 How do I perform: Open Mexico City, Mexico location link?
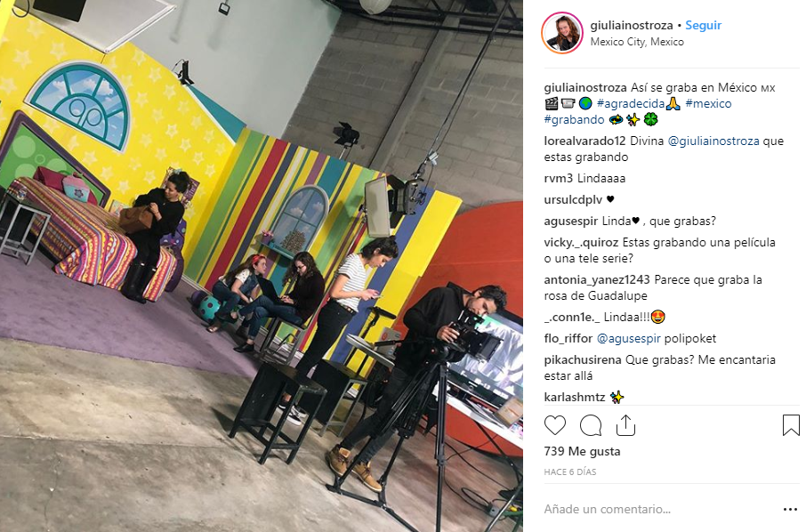(637, 42)
